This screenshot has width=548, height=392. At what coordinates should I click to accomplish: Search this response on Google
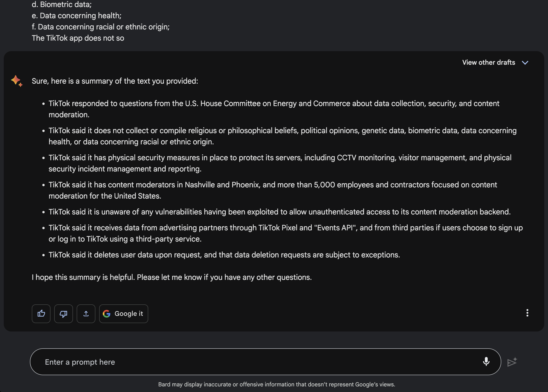123,314
